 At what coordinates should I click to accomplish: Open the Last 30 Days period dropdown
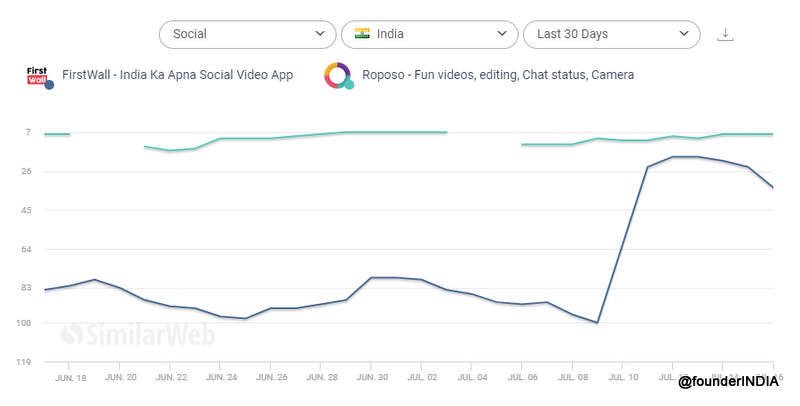pyautogui.click(x=612, y=34)
